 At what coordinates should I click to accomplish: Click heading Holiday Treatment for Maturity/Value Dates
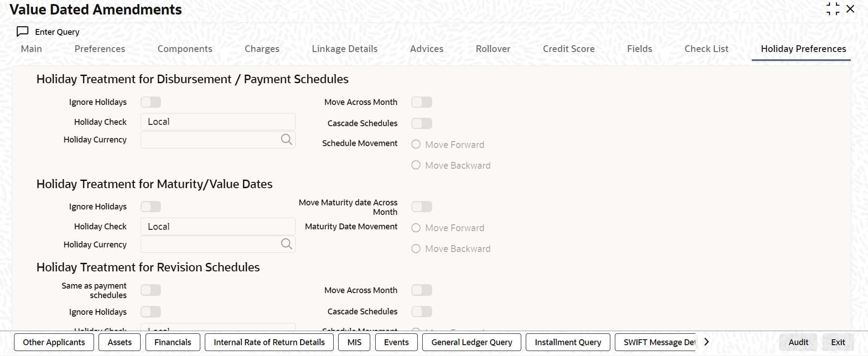pos(155,184)
